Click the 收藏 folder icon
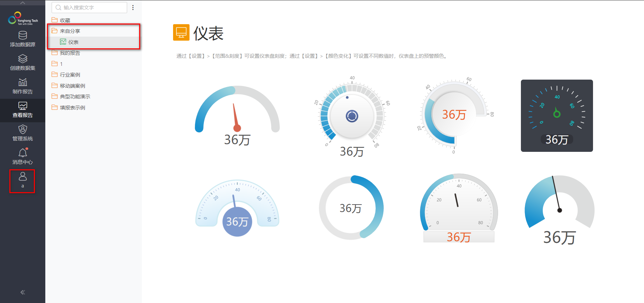 coord(54,20)
